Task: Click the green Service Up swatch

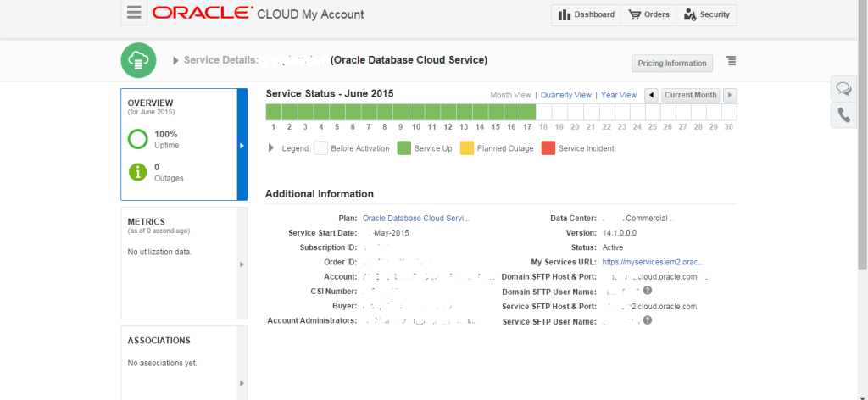Action: (x=404, y=148)
